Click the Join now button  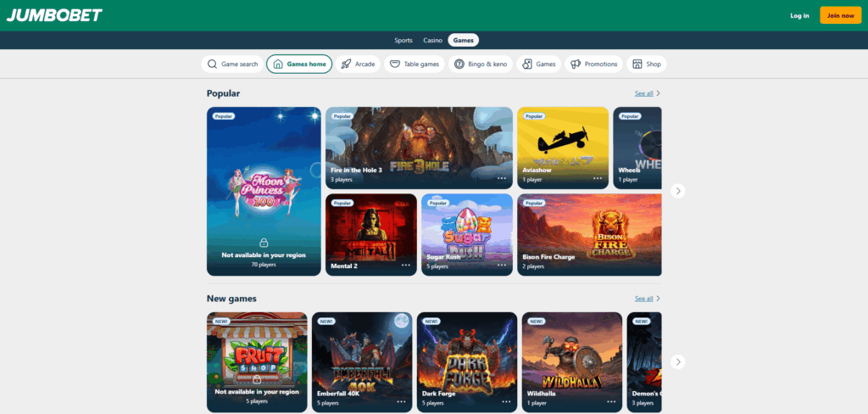pos(840,15)
